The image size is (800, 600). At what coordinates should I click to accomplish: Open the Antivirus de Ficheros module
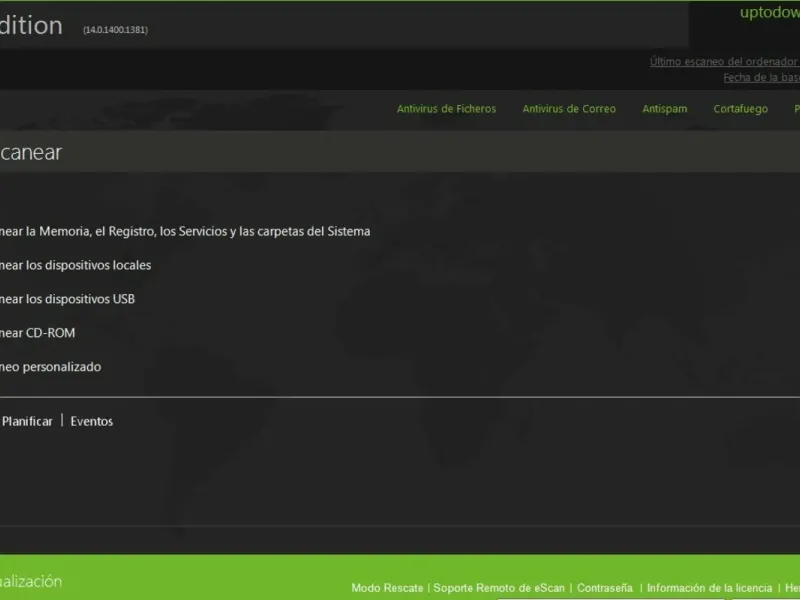point(446,109)
